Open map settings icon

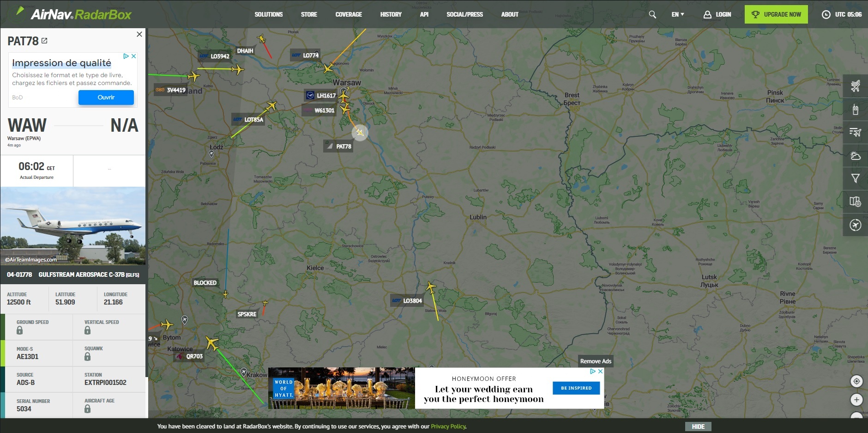tap(855, 201)
